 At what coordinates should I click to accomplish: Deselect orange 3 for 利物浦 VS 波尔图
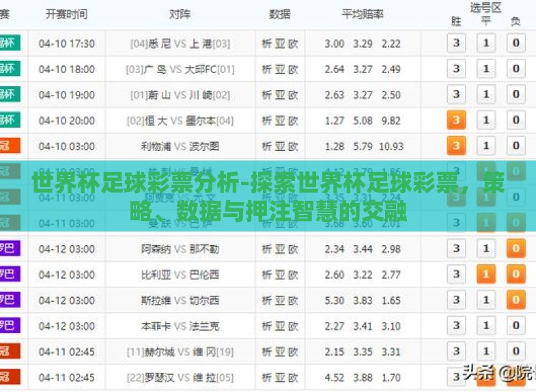coord(456,145)
